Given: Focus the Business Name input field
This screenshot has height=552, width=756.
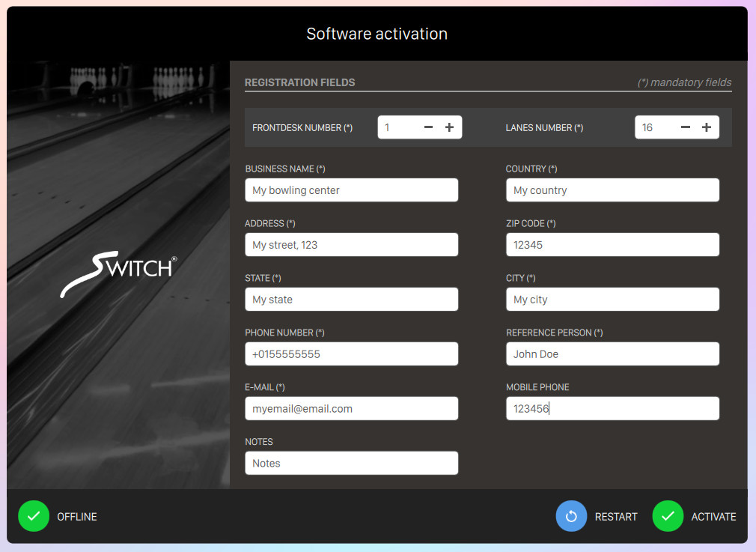Looking at the screenshot, I should [x=351, y=190].
